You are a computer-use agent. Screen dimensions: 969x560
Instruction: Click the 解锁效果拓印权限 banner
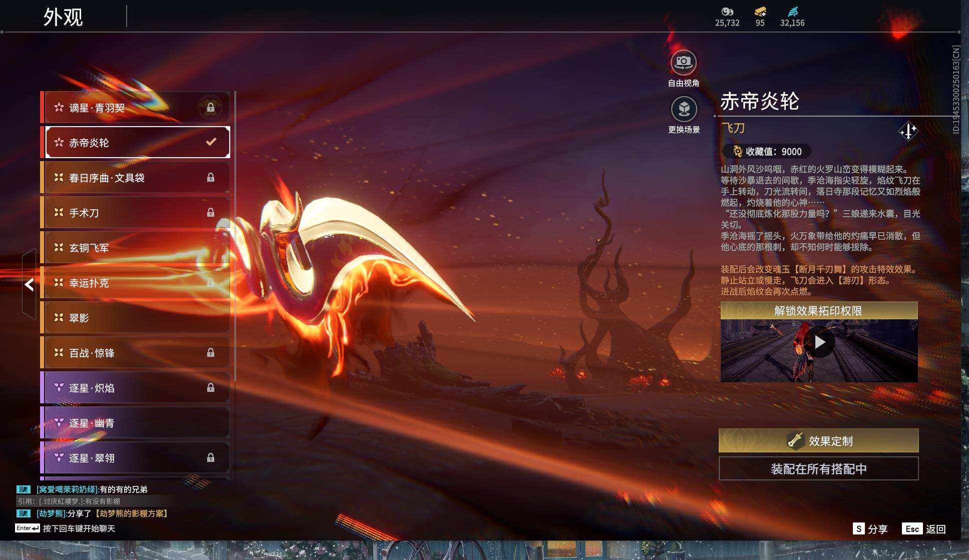pos(819,311)
